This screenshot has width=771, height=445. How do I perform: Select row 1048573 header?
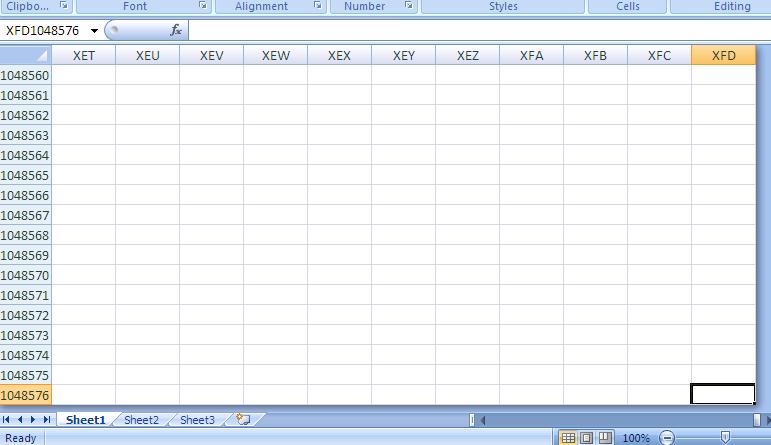tap(26, 335)
